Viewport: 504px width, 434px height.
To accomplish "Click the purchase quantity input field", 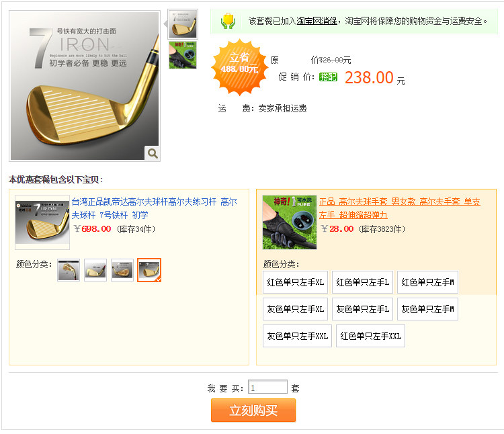I will (267, 387).
